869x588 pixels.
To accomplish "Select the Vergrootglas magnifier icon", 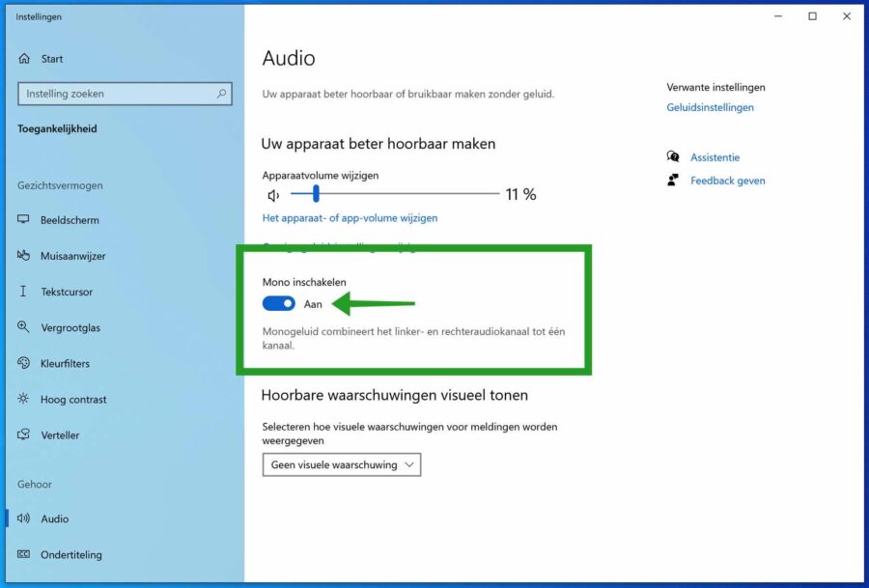I will point(23,327).
